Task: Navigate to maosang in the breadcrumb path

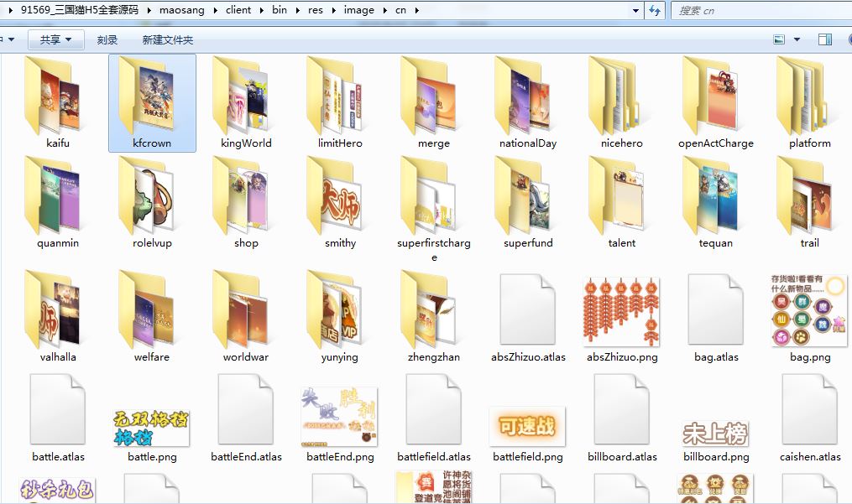Action: (181, 11)
